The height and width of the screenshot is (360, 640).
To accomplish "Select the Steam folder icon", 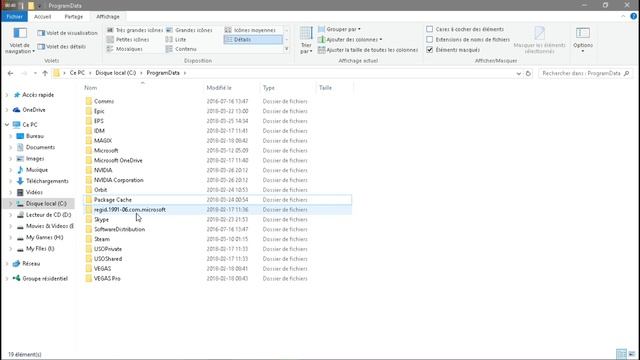I will click(x=89, y=239).
